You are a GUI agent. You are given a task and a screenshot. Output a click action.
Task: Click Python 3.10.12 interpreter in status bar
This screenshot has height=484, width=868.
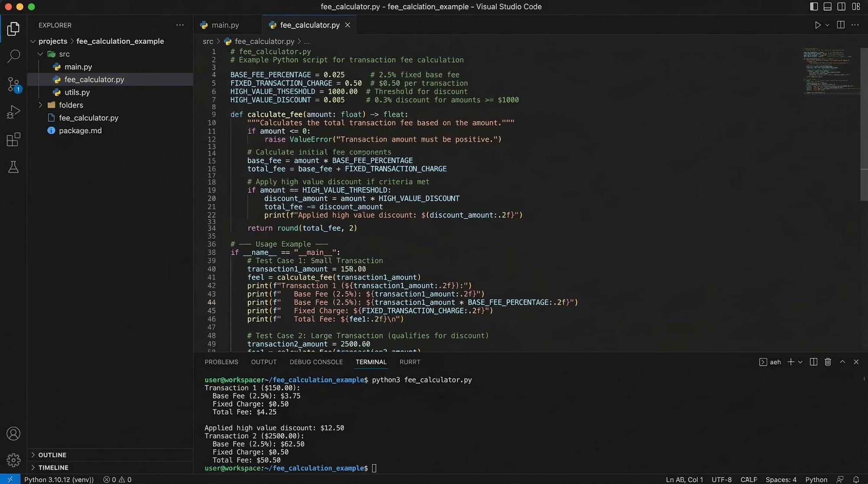(x=59, y=479)
